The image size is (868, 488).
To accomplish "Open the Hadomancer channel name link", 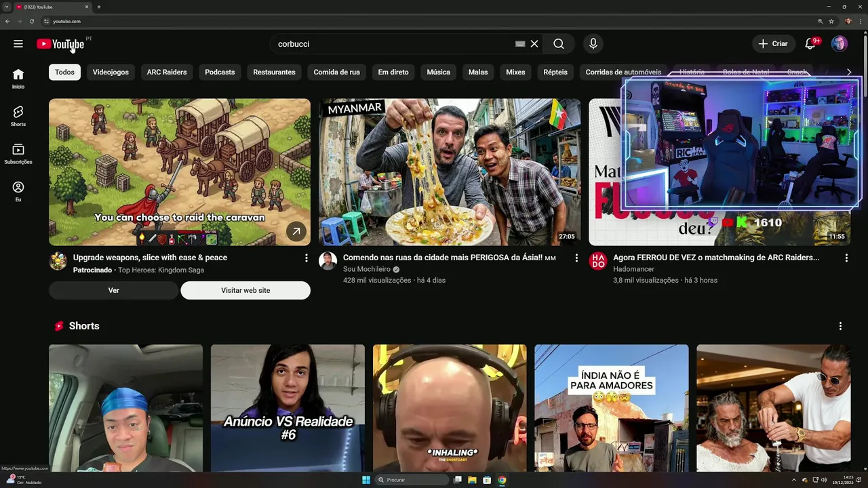I will coord(633,269).
